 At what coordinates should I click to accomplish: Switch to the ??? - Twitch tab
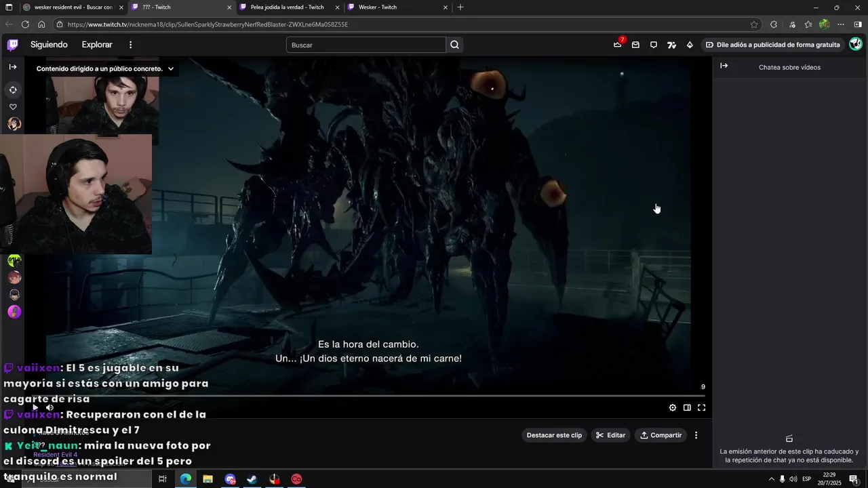182,7
